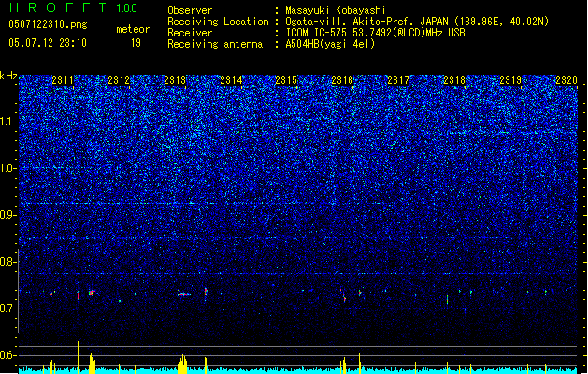Click the 'Receiver' field label
Image resolution: width=588 pixels, height=374 pixels.
tap(190, 33)
